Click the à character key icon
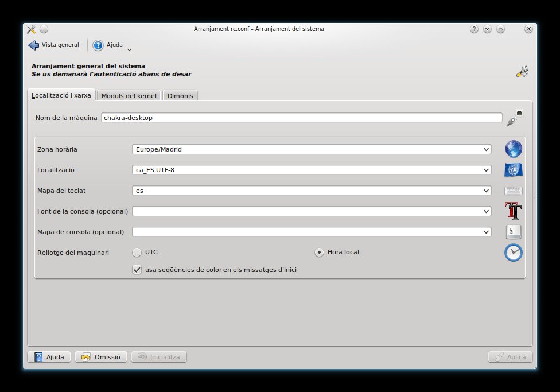Image resolution: width=560 pixels, height=392 pixels. (513, 232)
